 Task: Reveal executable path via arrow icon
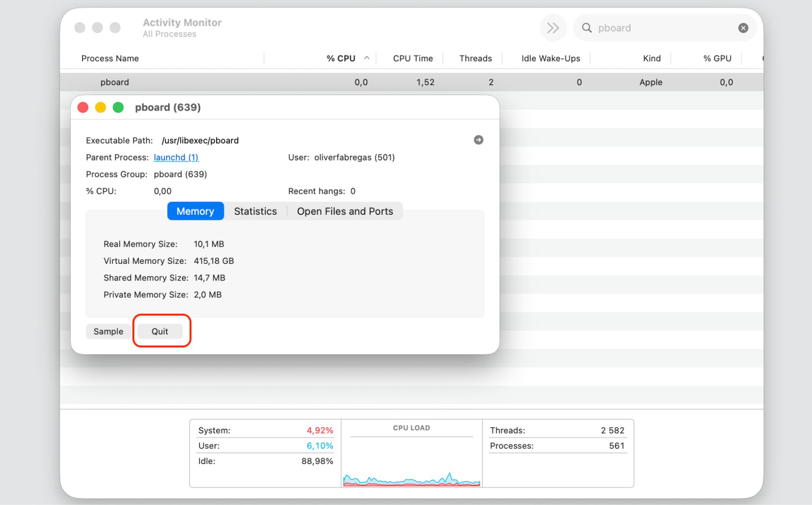coord(479,140)
